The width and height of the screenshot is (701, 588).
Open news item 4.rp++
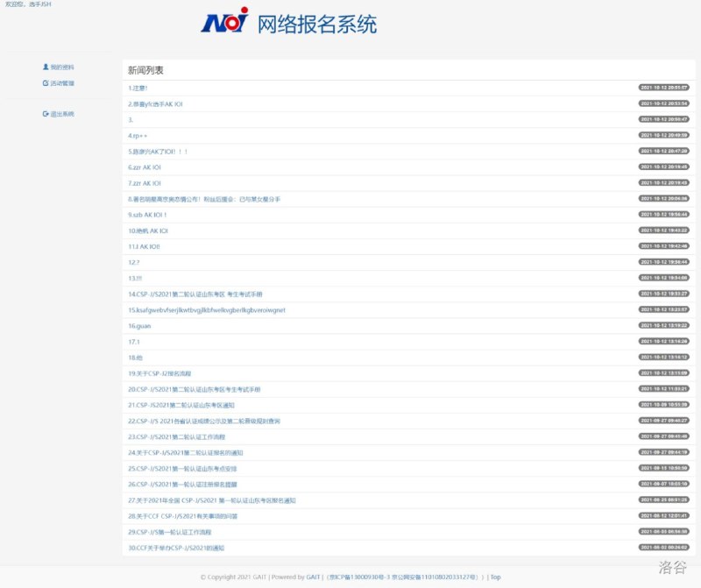coord(138,136)
